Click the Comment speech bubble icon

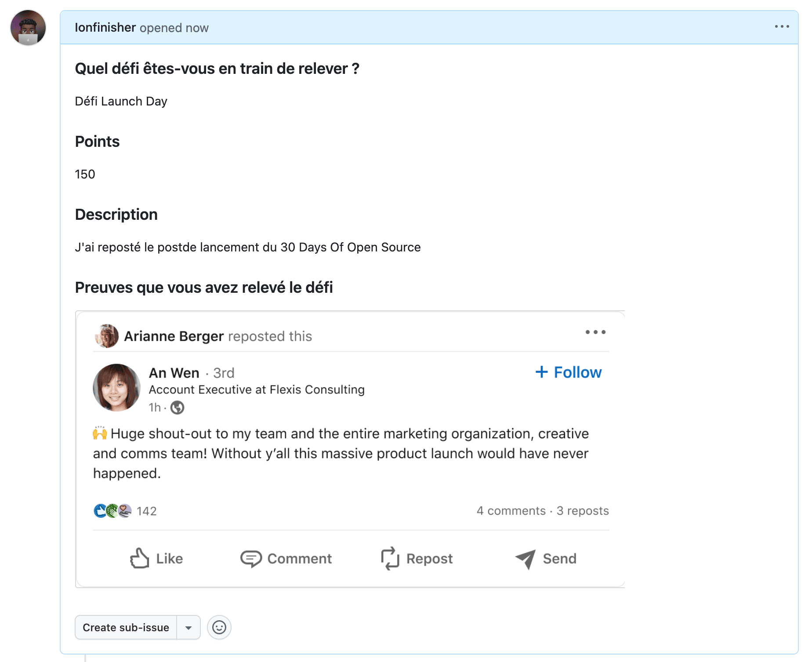251,558
